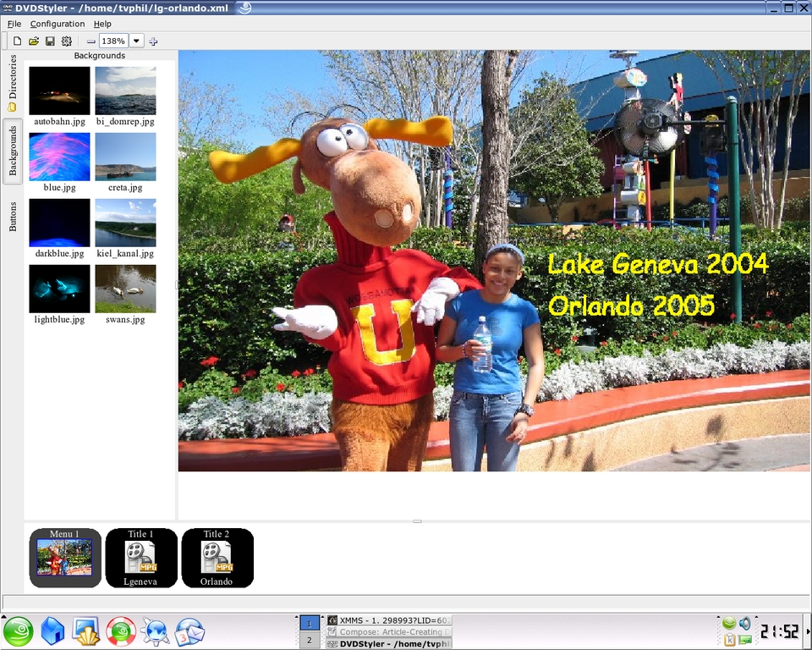Viewport: 812px width, 650px height.
Task: Select the Menu 1 item in timeline
Action: (65, 558)
